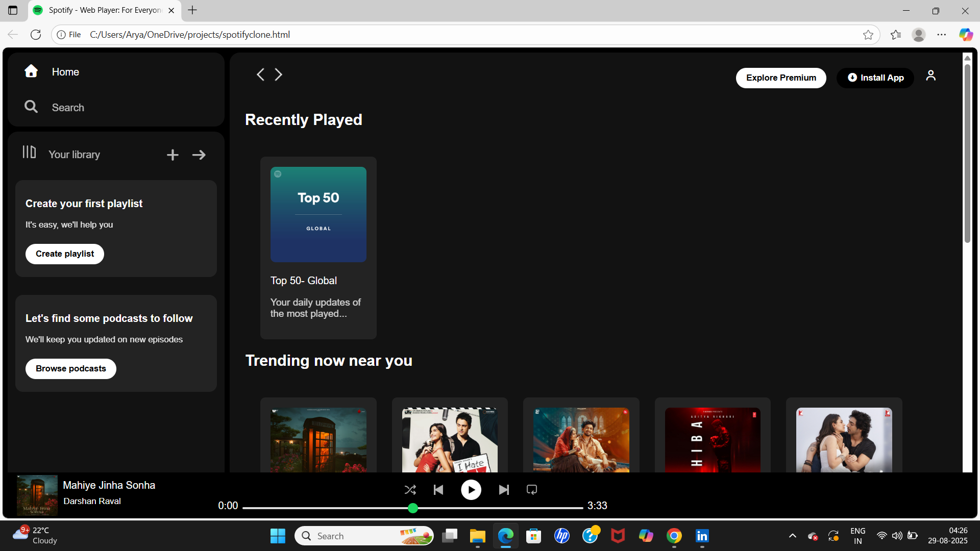980x551 pixels.
Task: Click the Explore Premium button
Action: pyautogui.click(x=780, y=78)
